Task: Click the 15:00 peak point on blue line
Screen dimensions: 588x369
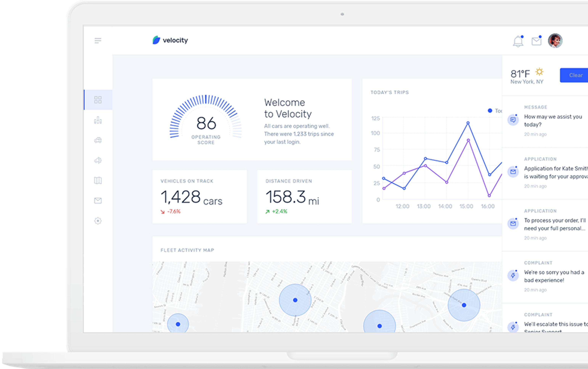Action: pos(468,123)
